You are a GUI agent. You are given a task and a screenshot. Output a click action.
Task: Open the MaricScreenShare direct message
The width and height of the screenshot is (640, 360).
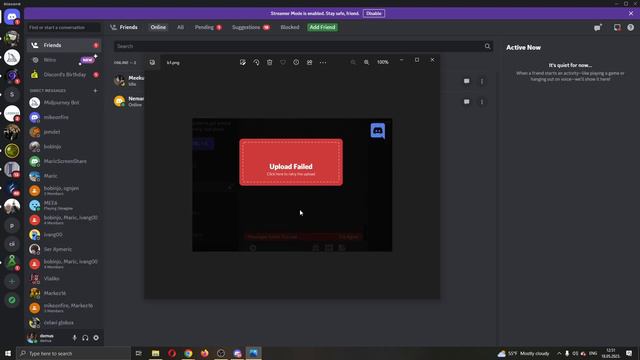(x=64, y=161)
